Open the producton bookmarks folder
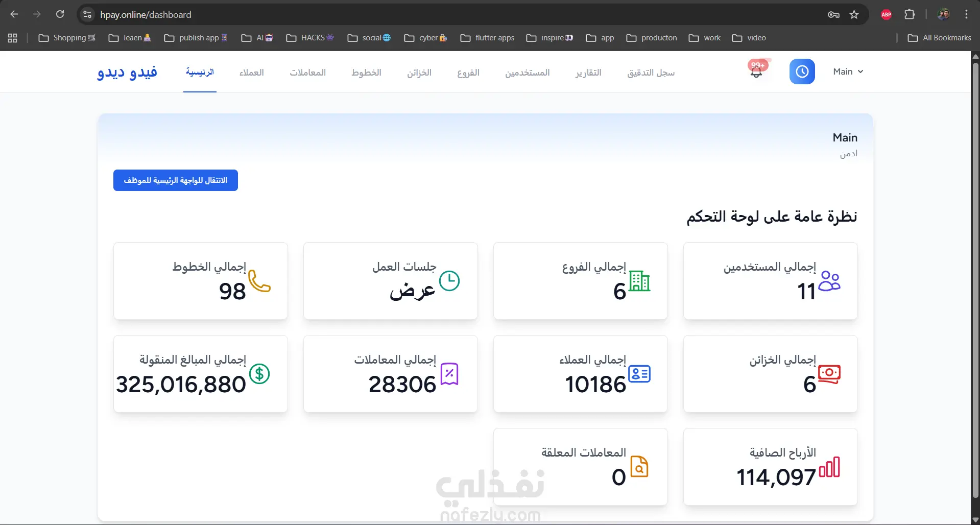Screen dimensions: 980x525 [x=652, y=38]
